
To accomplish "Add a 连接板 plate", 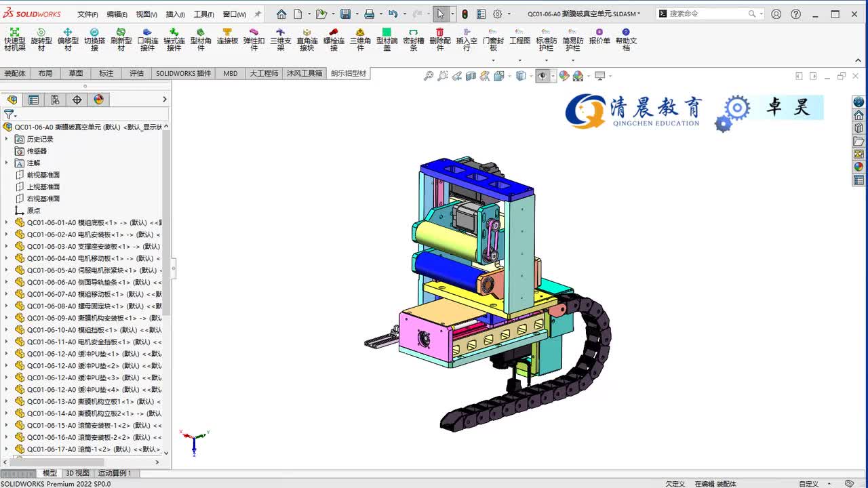I will click(227, 37).
